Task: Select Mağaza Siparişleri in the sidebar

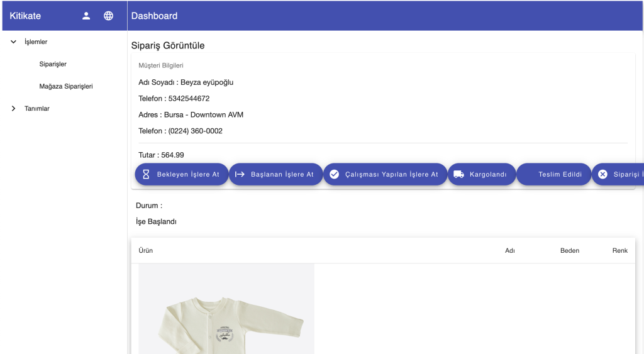Action: (x=66, y=86)
